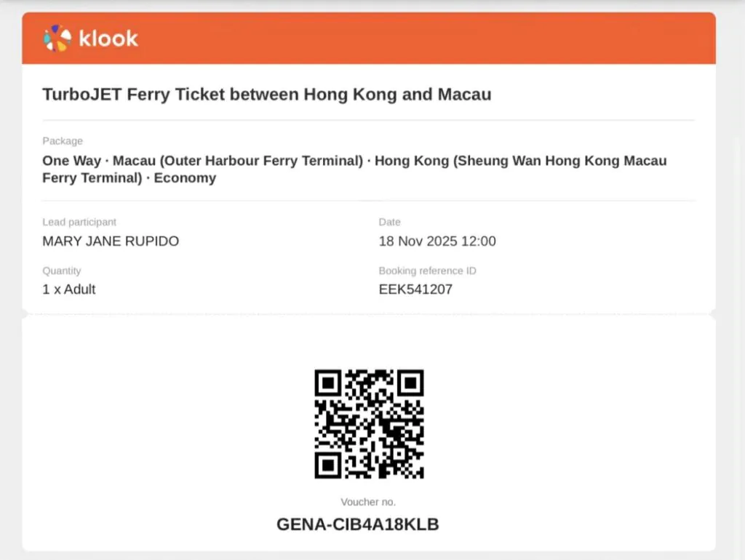Click the Date label
This screenshot has width=745, height=560.
[x=389, y=222]
